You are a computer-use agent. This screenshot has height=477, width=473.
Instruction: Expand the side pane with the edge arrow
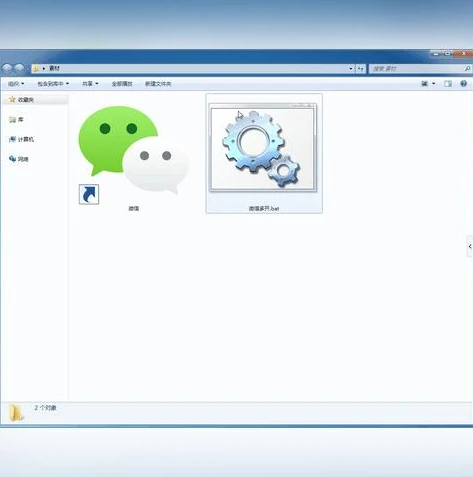[x=470, y=246]
